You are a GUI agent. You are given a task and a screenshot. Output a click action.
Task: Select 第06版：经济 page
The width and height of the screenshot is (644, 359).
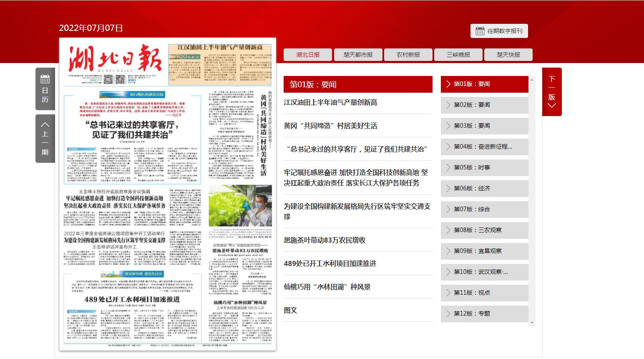[485, 188]
